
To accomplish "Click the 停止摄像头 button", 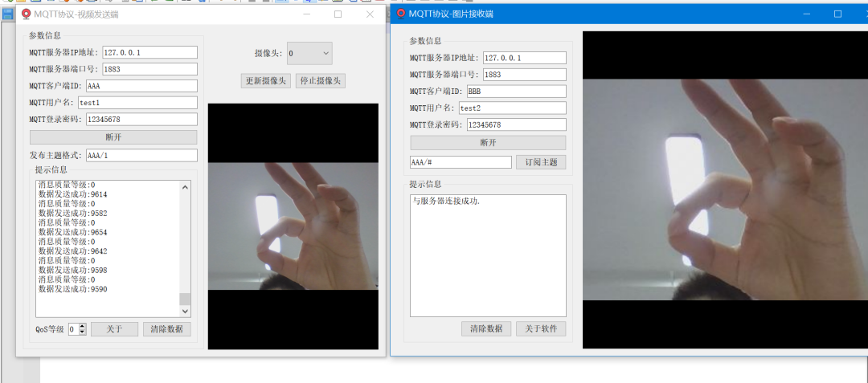I will pyautogui.click(x=321, y=80).
